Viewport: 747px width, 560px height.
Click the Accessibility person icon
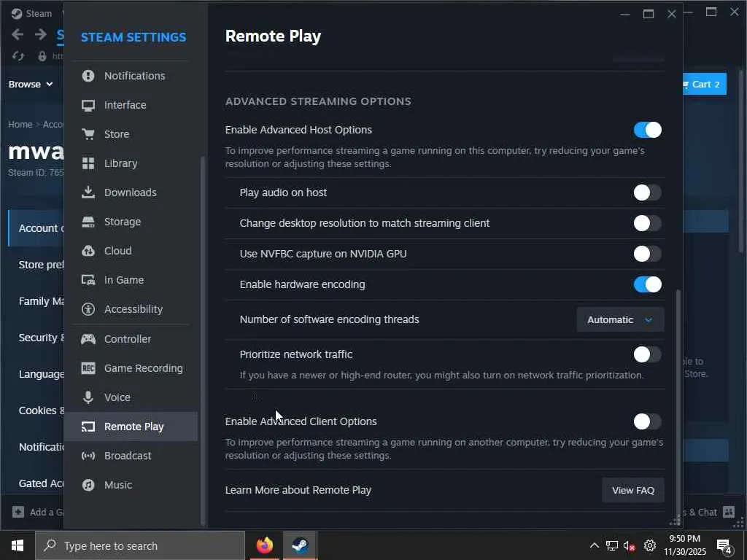coord(88,309)
